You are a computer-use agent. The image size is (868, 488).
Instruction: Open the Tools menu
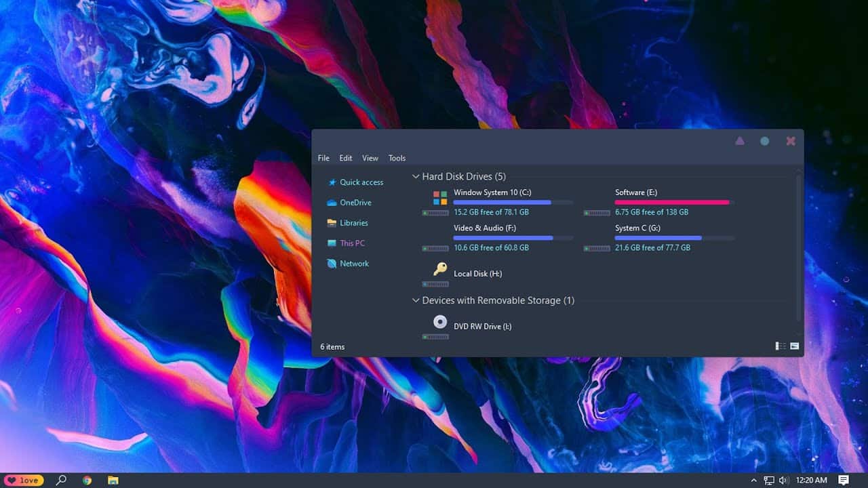pyautogui.click(x=397, y=158)
